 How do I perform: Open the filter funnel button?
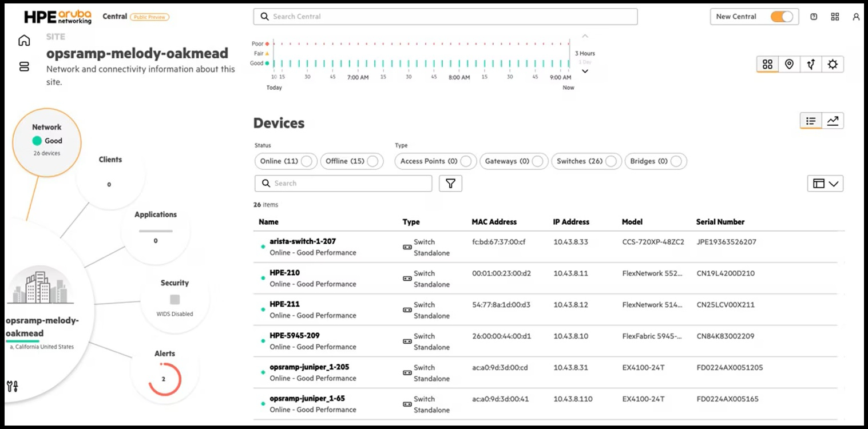pyautogui.click(x=450, y=183)
